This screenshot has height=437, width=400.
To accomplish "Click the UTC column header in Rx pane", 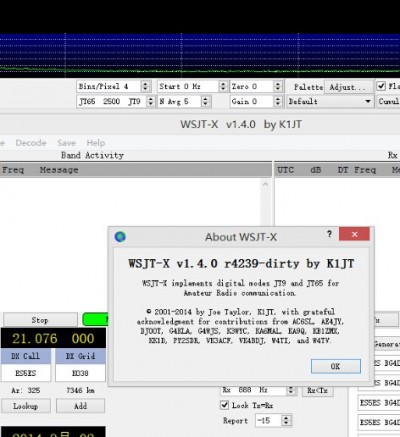I will click(286, 170).
